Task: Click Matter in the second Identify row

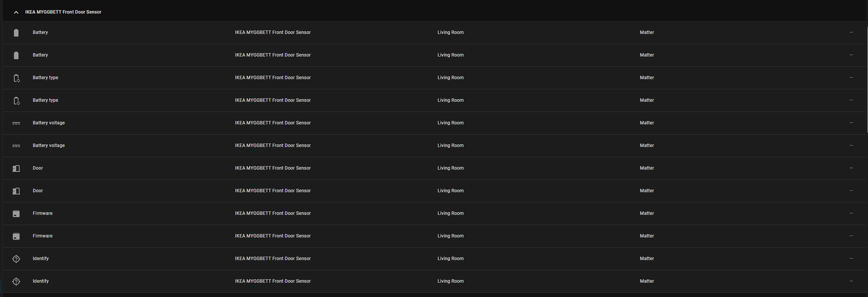Action: [x=647, y=281]
